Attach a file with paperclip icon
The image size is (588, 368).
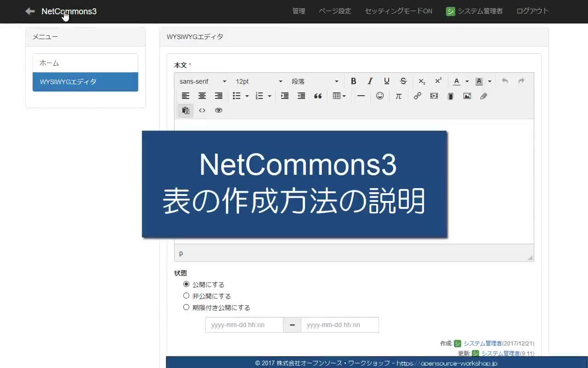coord(483,96)
